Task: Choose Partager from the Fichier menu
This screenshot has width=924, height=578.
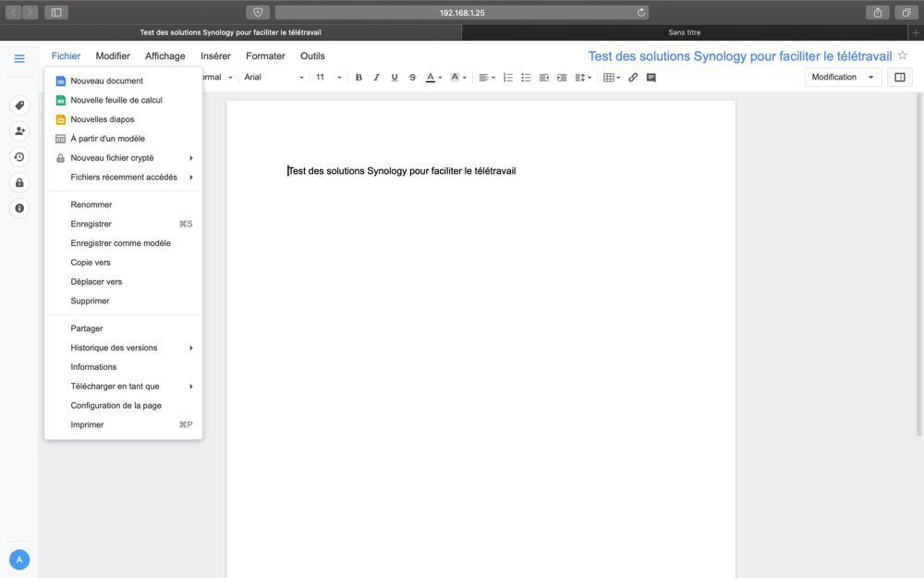Action: [123, 328]
